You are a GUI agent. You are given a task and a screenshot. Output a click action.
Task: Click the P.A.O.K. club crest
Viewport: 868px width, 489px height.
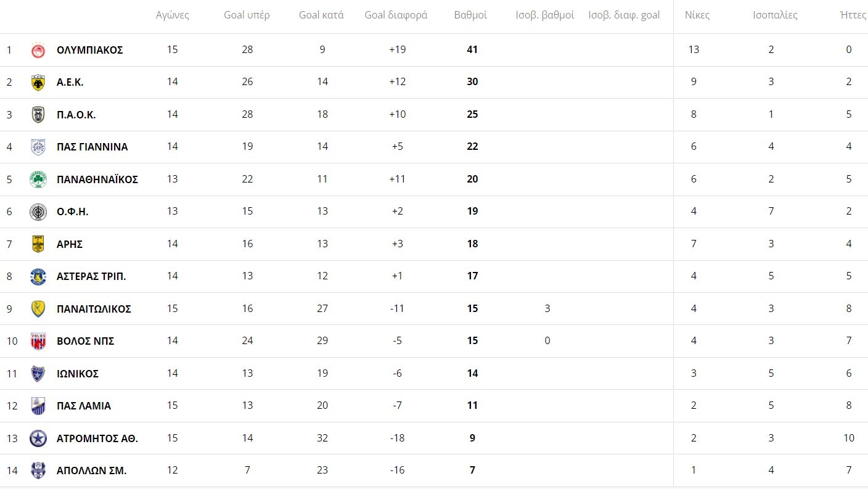(x=38, y=115)
